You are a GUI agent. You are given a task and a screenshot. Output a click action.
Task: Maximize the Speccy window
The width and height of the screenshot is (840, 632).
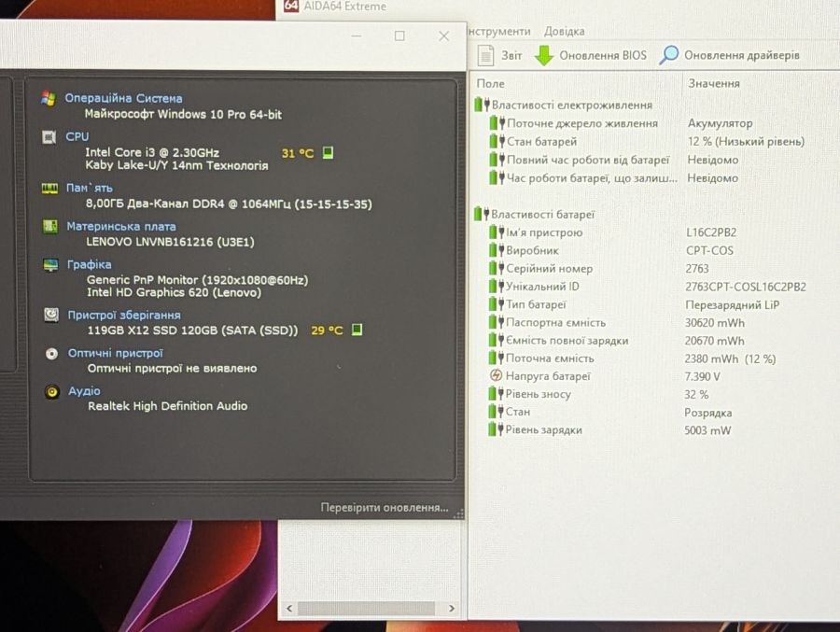[x=399, y=35]
